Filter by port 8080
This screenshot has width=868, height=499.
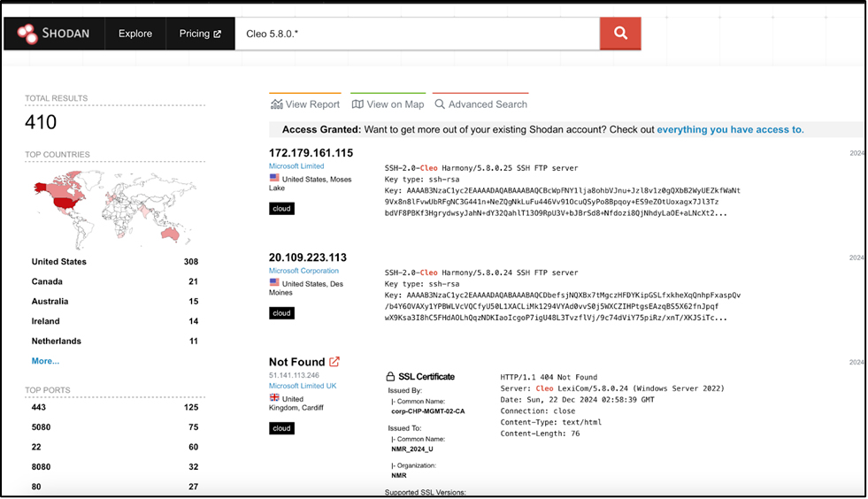click(115, 467)
